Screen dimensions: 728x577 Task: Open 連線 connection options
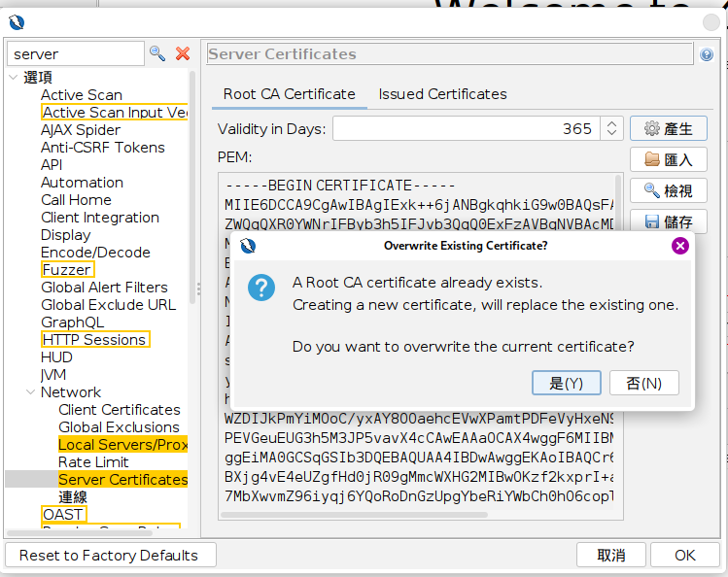(x=73, y=497)
